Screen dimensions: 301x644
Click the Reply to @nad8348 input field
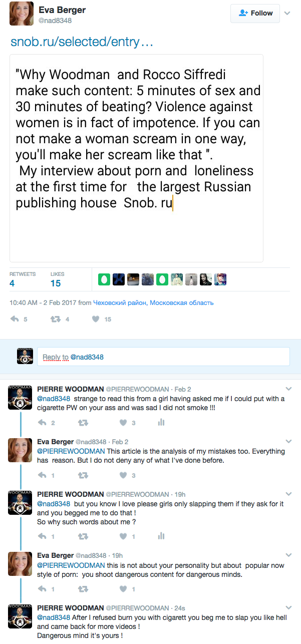pos(163,357)
